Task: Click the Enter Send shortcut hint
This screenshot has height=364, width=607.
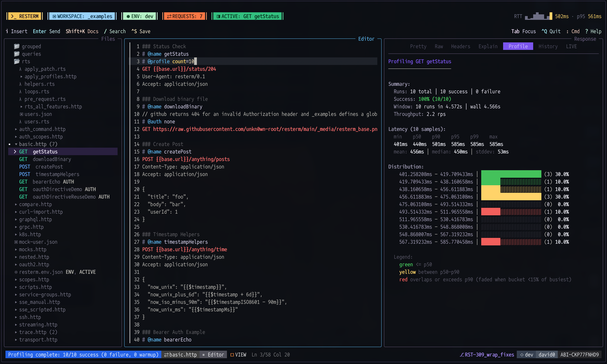Action: (46, 31)
